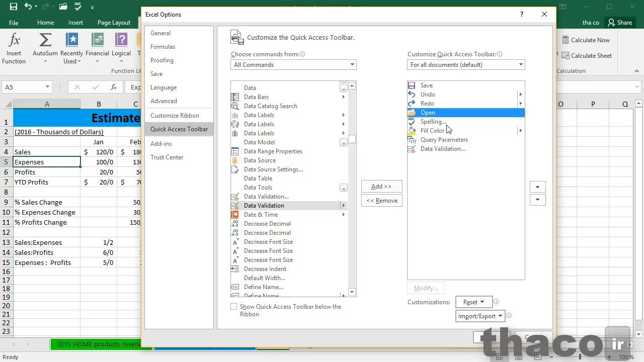The width and height of the screenshot is (644, 362).
Task: Expand the Fill Color submenu arrow
Action: [520, 131]
